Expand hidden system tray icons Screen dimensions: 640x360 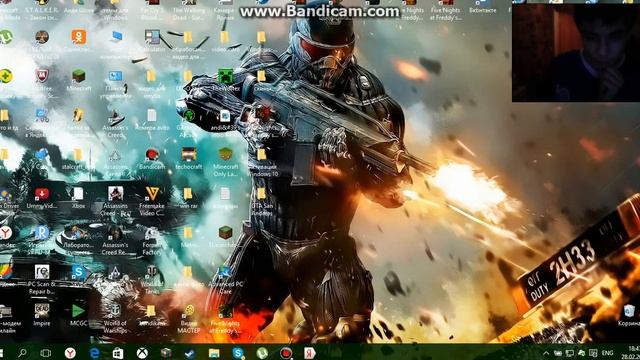[x=546, y=353]
